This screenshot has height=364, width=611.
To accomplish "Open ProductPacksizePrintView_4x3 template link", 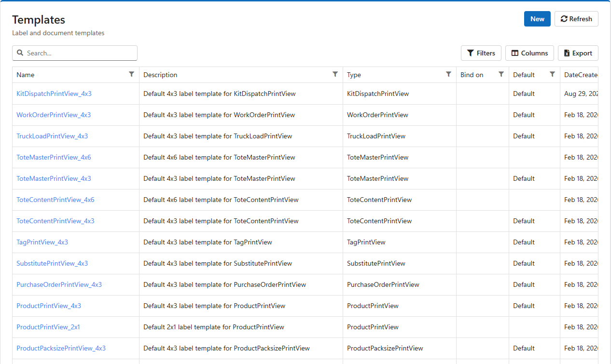I will (x=61, y=348).
